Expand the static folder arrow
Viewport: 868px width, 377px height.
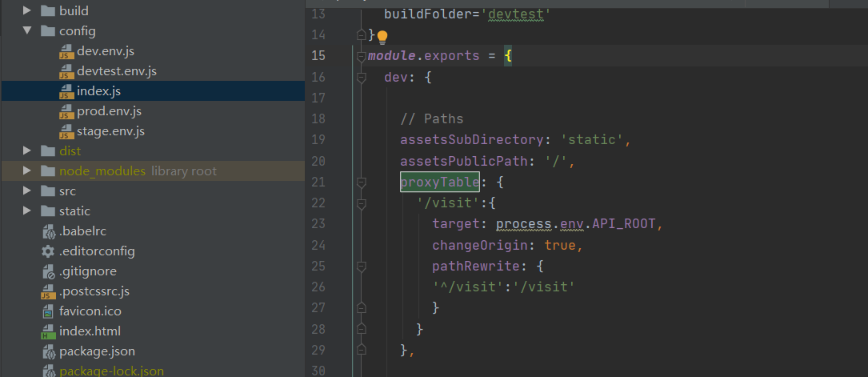[x=27, y=211]
